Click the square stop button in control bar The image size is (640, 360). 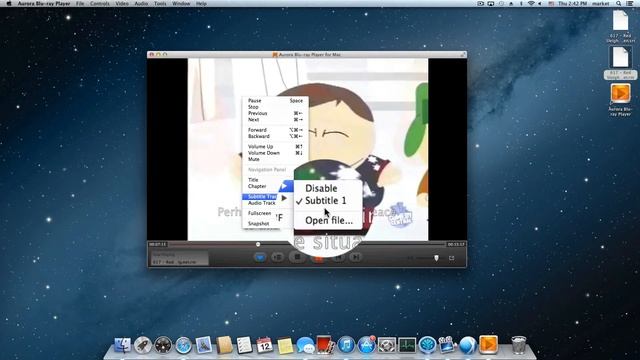click(x=298, y=257)
